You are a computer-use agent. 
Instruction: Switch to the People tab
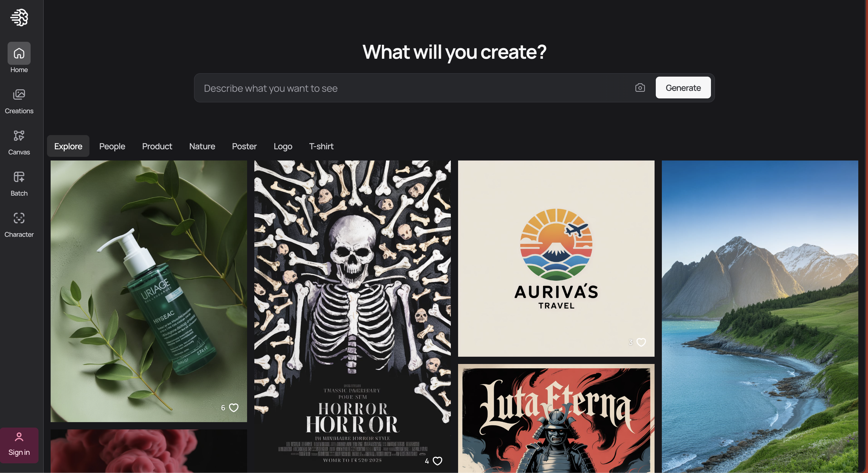(112, 146)
